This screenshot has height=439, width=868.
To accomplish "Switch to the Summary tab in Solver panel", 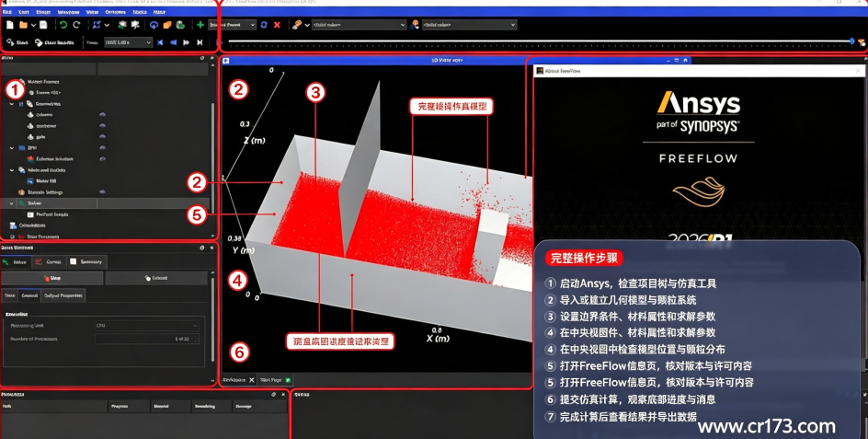I will point(86,261).
